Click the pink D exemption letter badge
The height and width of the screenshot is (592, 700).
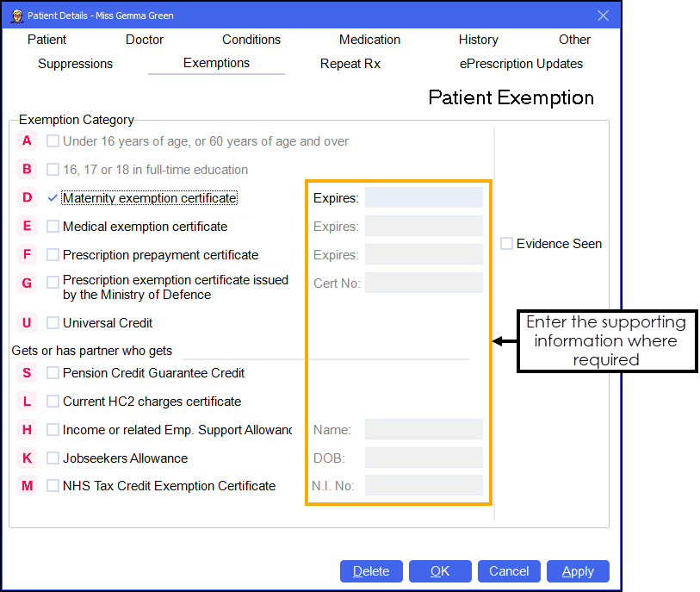coord(28,198)
